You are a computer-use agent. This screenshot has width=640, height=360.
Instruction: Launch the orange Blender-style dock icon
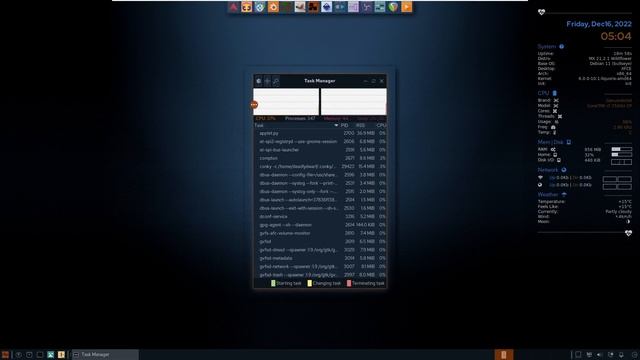point(273,7)
